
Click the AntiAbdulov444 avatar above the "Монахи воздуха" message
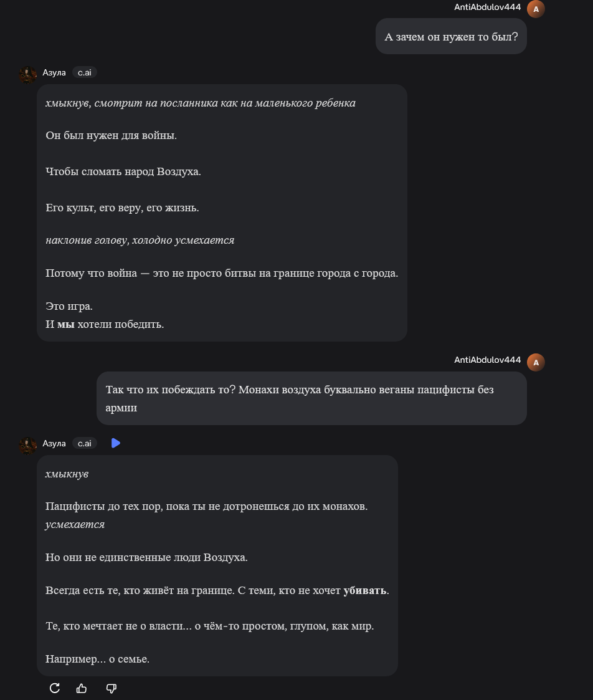(x=536, y=362)
